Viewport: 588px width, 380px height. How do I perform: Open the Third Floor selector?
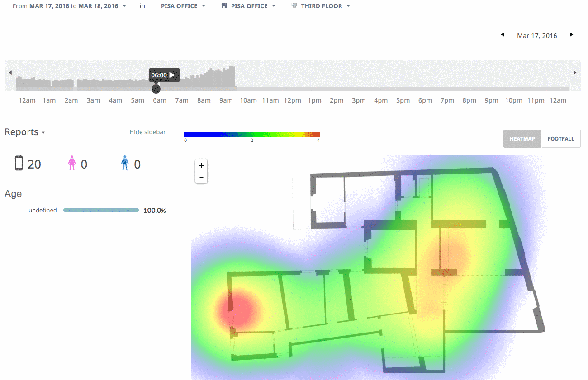click(321, 6)
